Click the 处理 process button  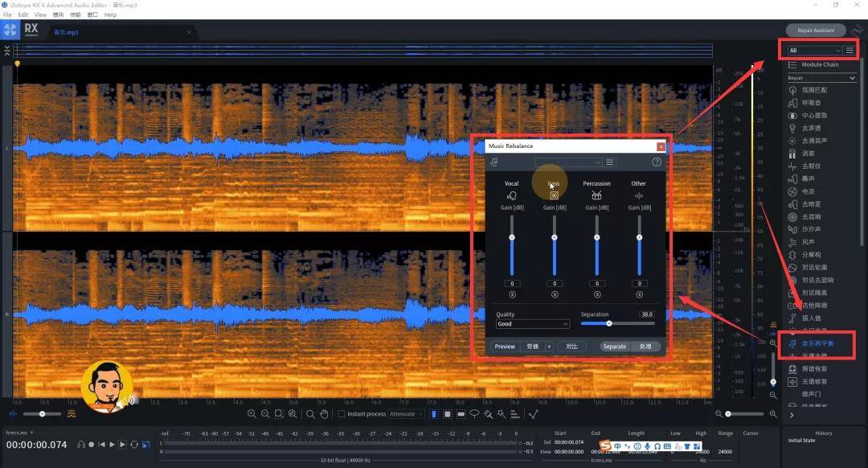point(645,346)
